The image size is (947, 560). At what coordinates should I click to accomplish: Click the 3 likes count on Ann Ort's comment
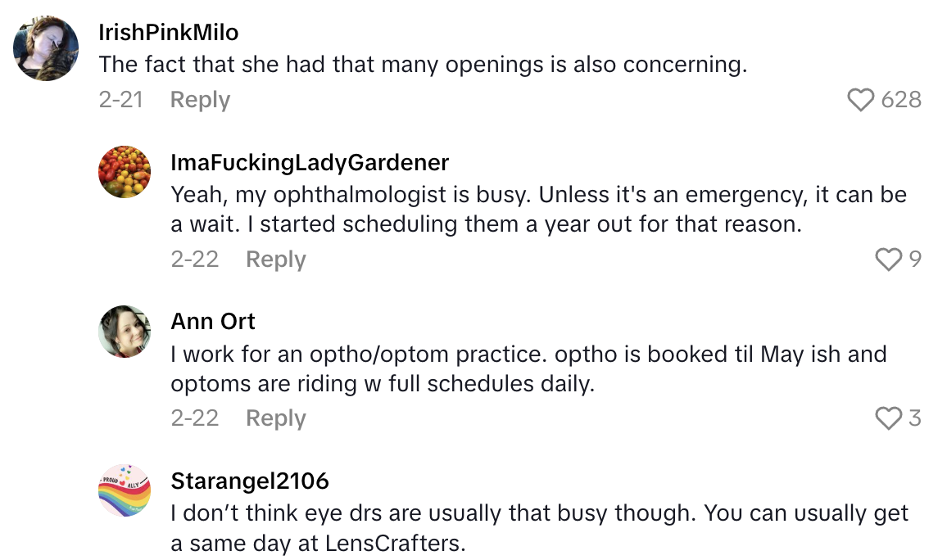pos(916,418)
